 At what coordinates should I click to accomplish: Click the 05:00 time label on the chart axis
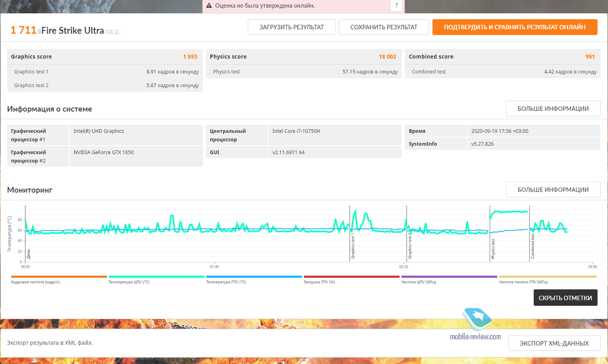point(592,266)
